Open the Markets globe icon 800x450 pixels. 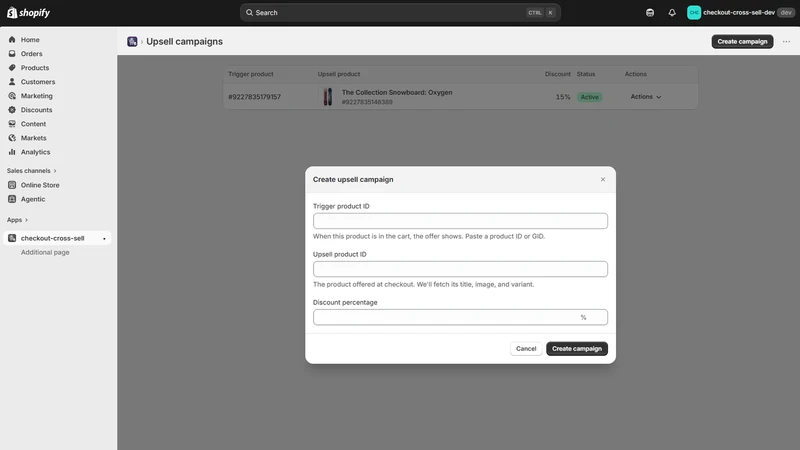click(x=12, y=138)
